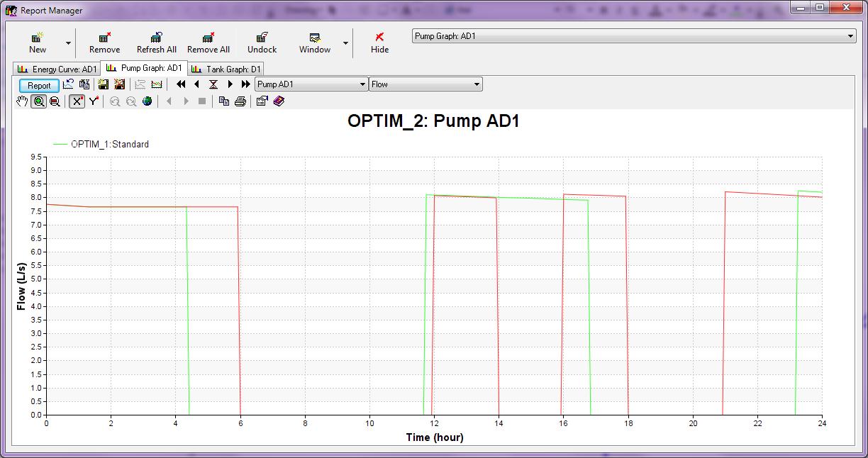
Task: Click the graph properties icon
Action: 262,101
